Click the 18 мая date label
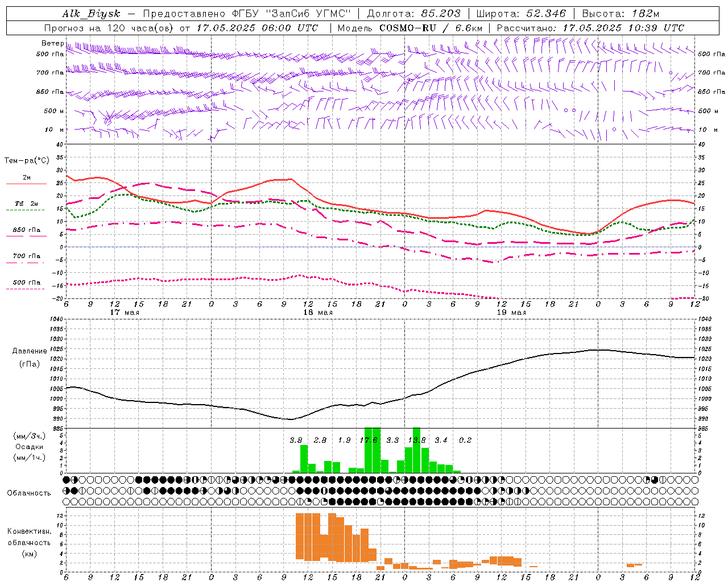The height and width of the screenshot is (582, 728). pyautogui.click(x=318, y=313)
